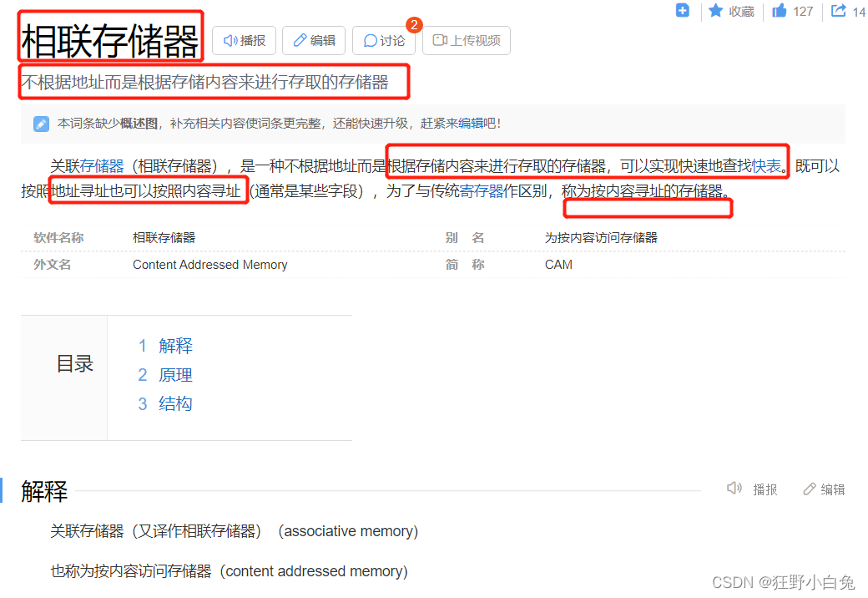Click the page title 相联存储器

pyautogui.click(x=110, y=41)
